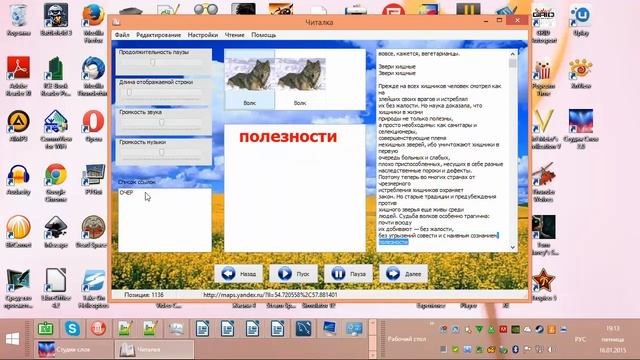Click the Читалка window title bar icon

click(116, 22)
